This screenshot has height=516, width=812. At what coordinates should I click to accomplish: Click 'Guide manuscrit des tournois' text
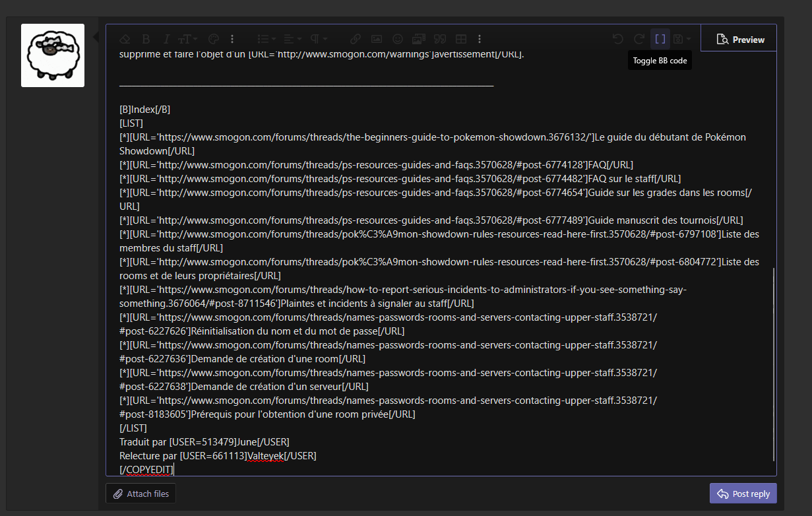(652, 220)
